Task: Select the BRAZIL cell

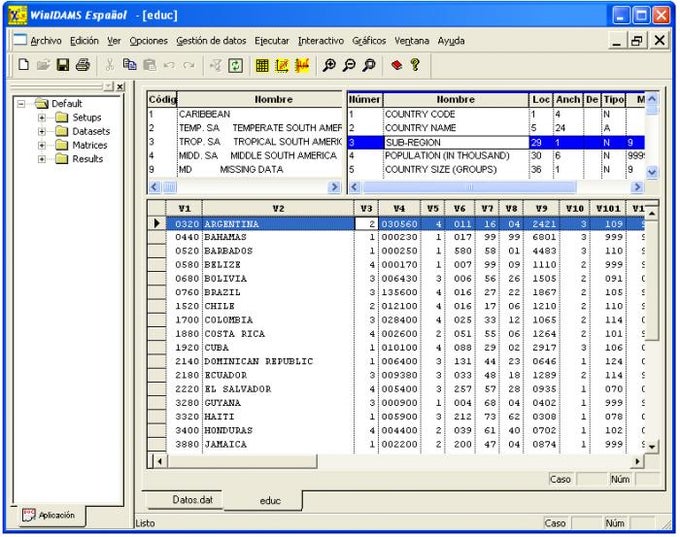Action: [x=278, y=292]
